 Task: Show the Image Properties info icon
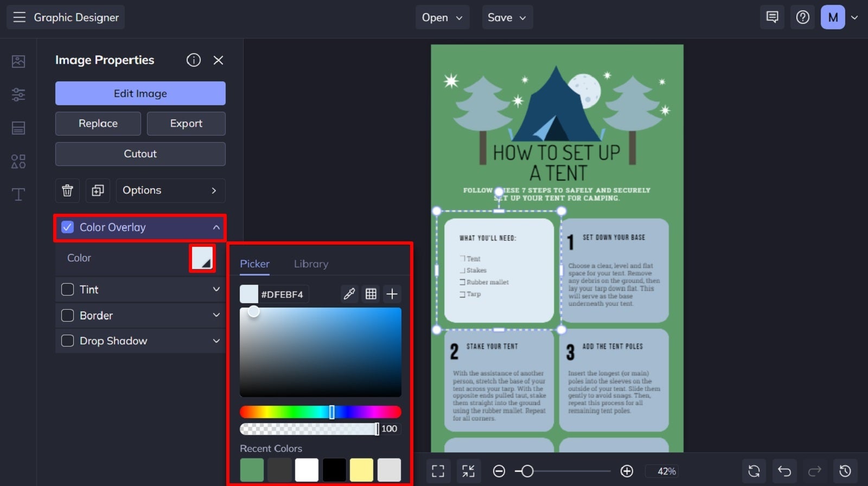click(194, 60)
